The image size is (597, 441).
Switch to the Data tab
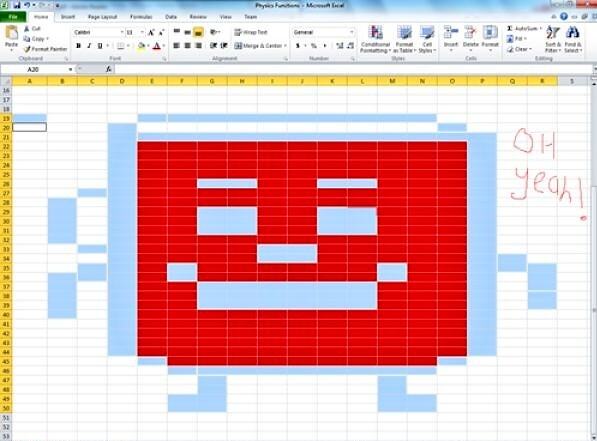[171, 17]
